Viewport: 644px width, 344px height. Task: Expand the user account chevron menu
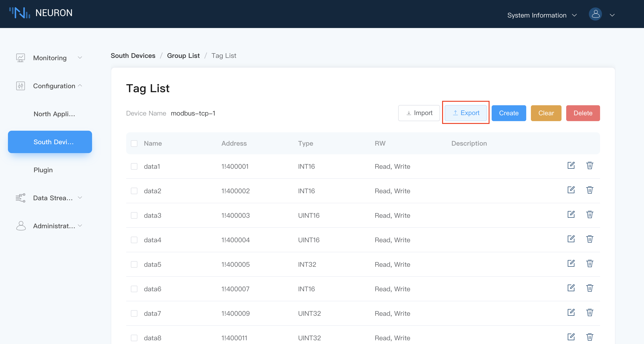click(612, 15)
